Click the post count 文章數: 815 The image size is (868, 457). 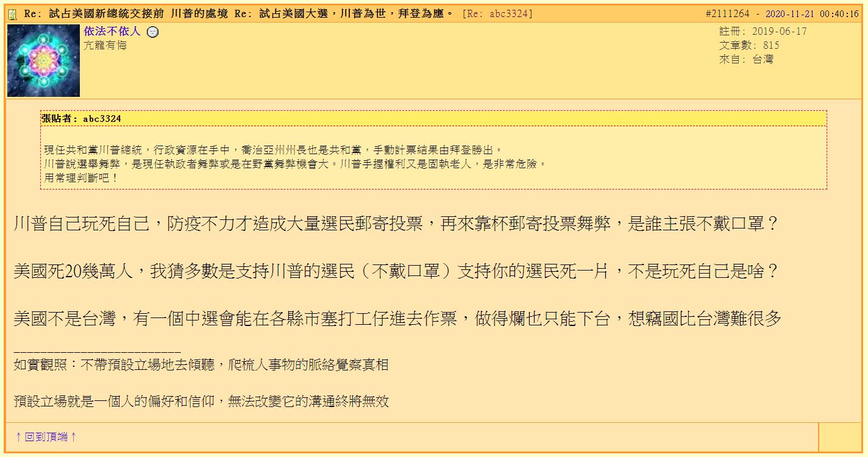pos(749,46)
